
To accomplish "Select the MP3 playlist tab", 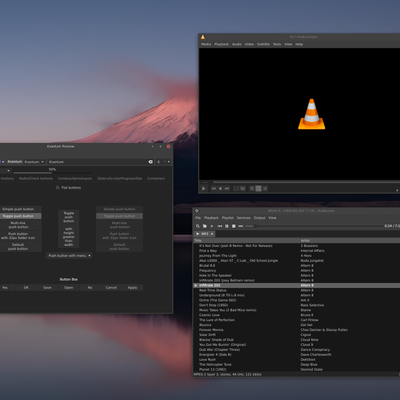I will coord(205,234).
